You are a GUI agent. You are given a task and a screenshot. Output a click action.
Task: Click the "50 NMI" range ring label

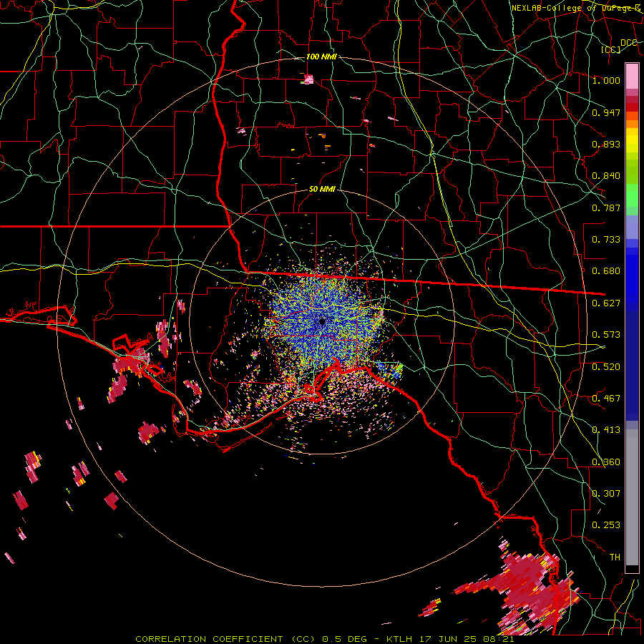tap(322, 190)
